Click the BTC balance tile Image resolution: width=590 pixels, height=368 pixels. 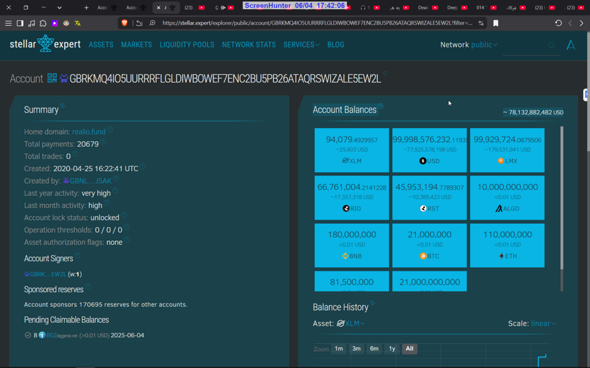tap(429, 245)
